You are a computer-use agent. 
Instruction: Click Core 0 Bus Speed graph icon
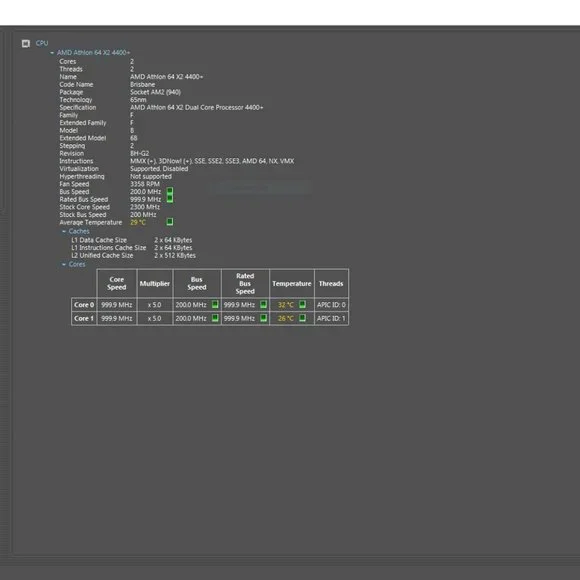pos(215,304)
